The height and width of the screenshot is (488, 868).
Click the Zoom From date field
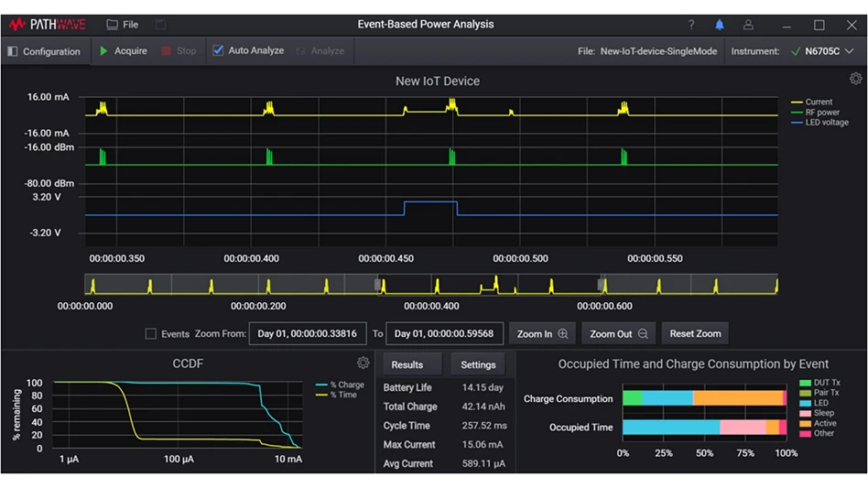click(308, 334)
